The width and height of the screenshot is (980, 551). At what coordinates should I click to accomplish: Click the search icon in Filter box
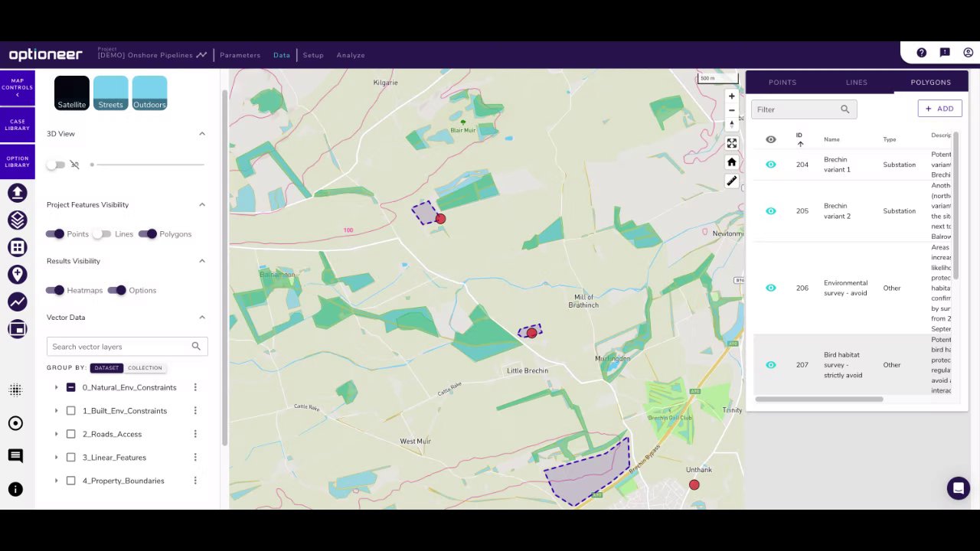pyautogui.click(x=845, y=109)
